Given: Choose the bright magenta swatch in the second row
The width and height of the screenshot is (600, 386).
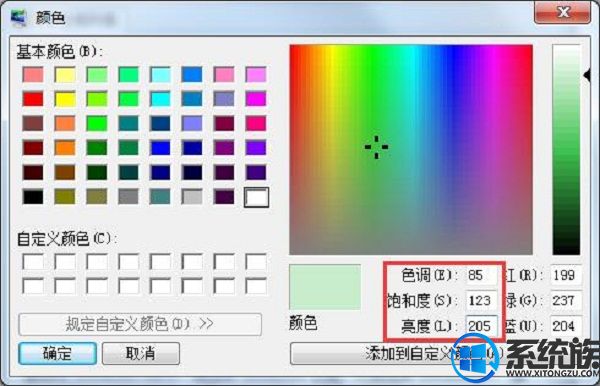Looking at the screenshot, I should 256,99.
